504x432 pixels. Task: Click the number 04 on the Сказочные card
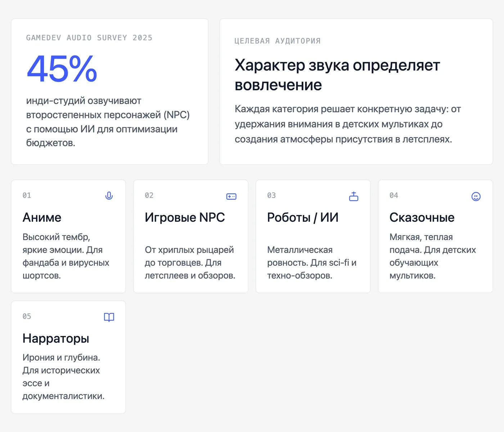point(394,195)
